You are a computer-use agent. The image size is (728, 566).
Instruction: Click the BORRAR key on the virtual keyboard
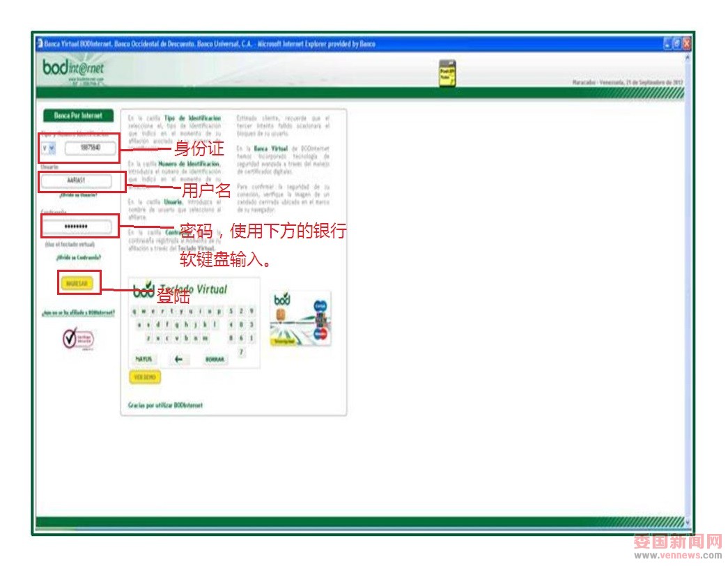[x=215, y=359]
